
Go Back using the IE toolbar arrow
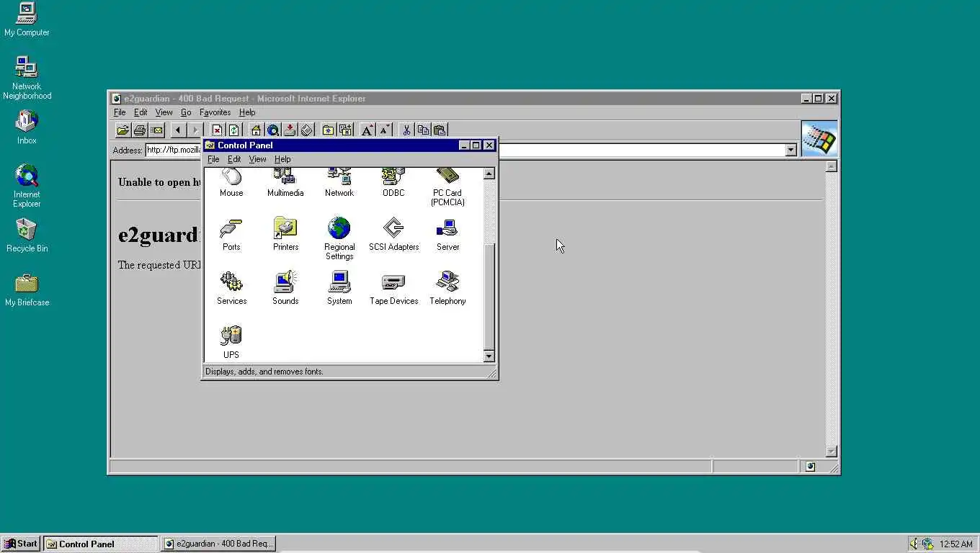(x=178, y=130)
